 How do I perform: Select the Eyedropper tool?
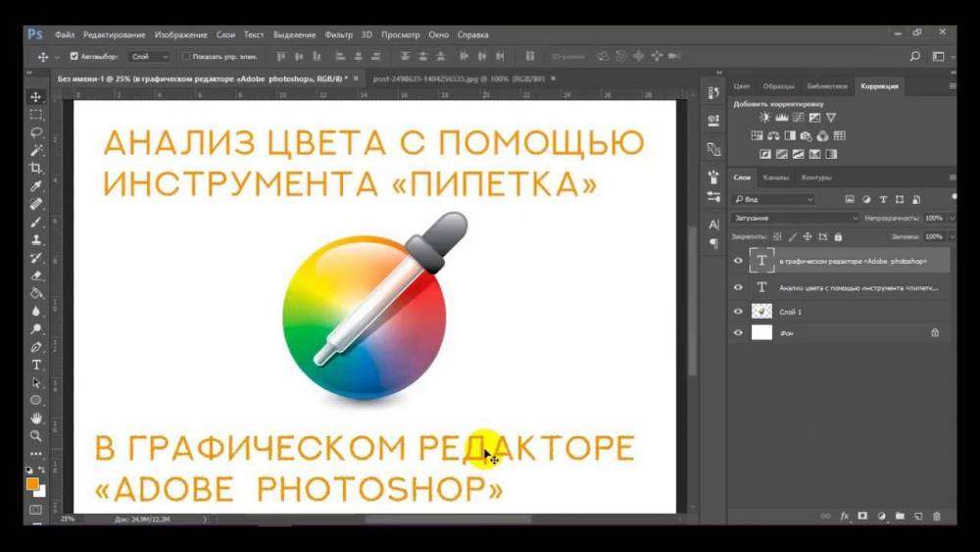35,186
